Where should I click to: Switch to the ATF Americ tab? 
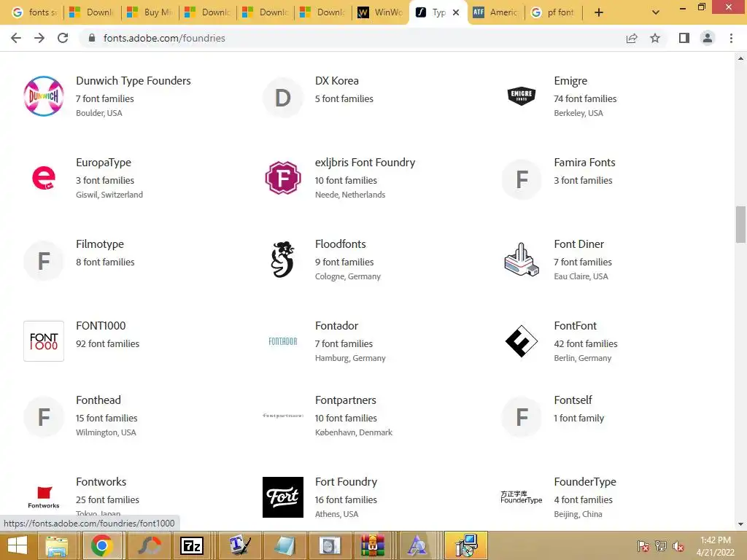[x=495, y=12]
